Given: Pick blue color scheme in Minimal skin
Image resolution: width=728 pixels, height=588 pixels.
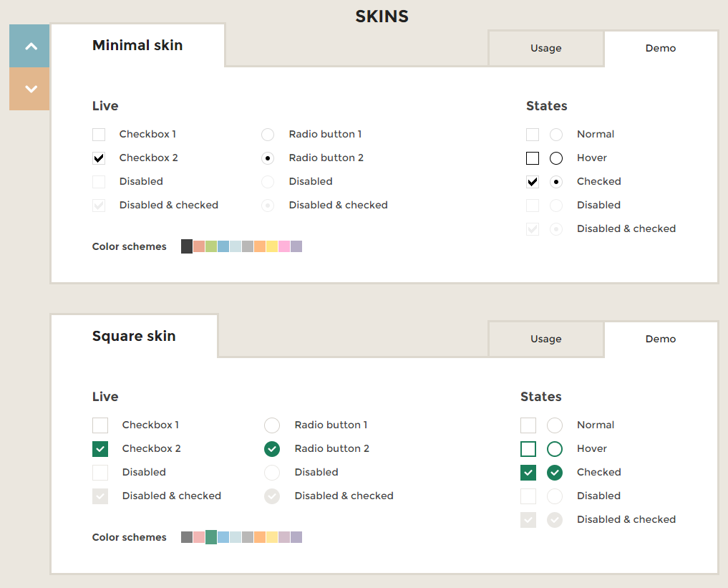Looking at the screenshot, I should [223, 246].
